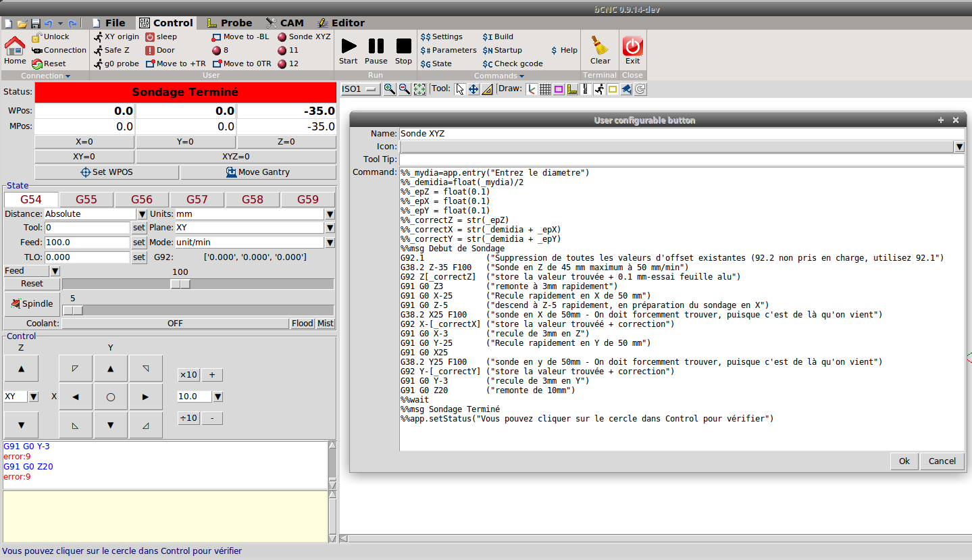Click the Clear terminal broom icon
The width and height of the screenshot is (972, 560).
pos(599,46)
